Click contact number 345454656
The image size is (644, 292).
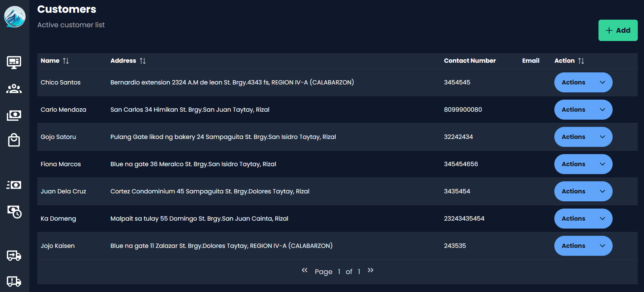461,164
